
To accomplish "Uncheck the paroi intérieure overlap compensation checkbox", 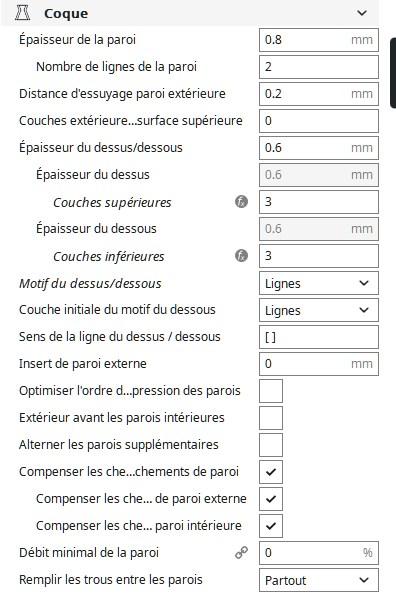I will [x=271, y=526].
